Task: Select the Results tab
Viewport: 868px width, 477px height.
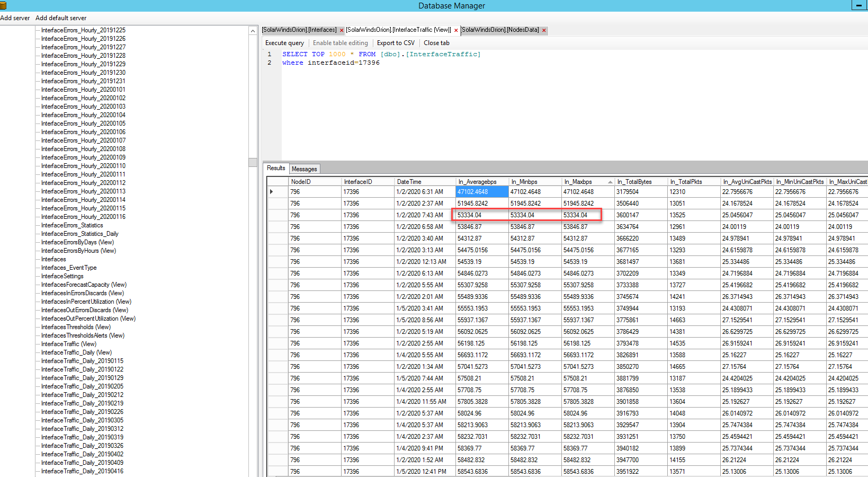Action: (276, 168)
